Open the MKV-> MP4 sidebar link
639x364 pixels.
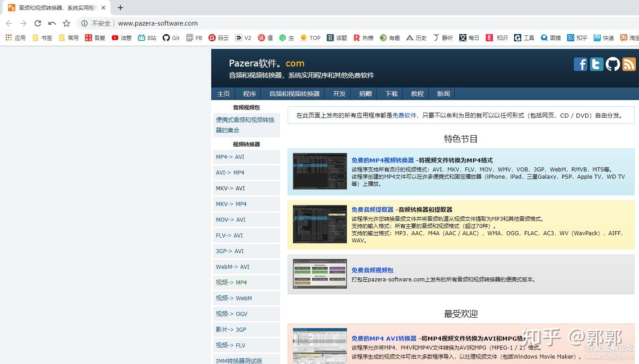[246, 204]
